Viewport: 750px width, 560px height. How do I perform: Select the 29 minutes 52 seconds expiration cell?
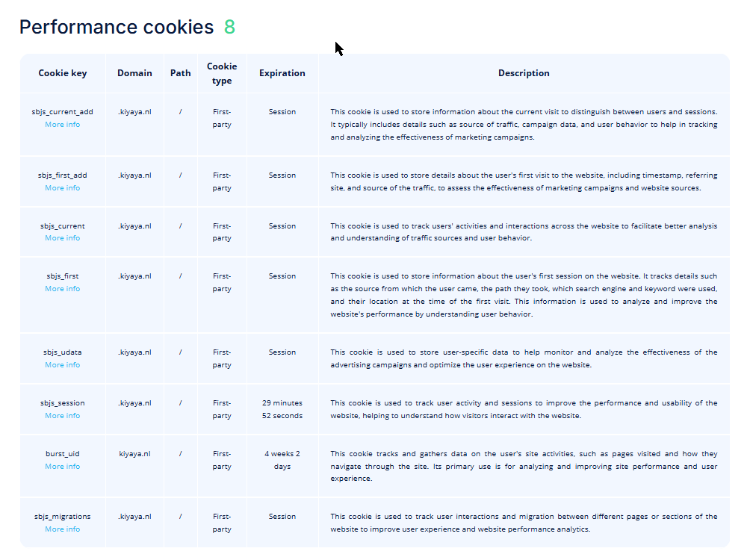[282, 409]
